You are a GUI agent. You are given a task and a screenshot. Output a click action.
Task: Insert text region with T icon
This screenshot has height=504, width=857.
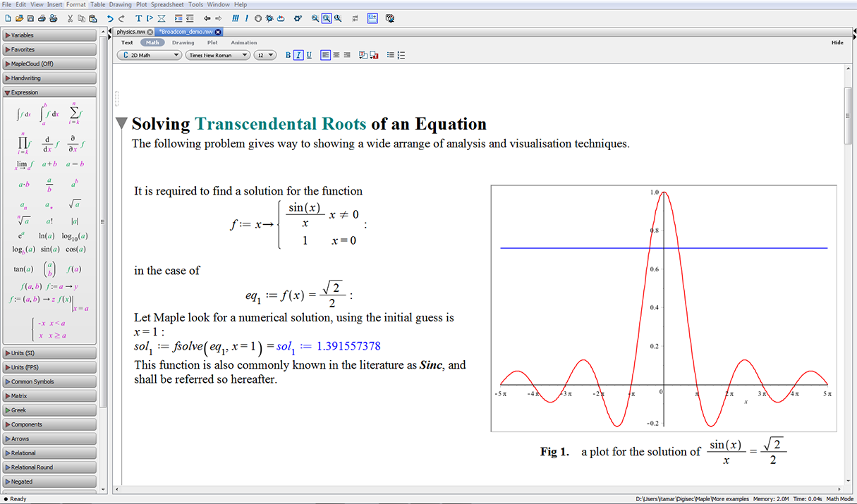139,18
